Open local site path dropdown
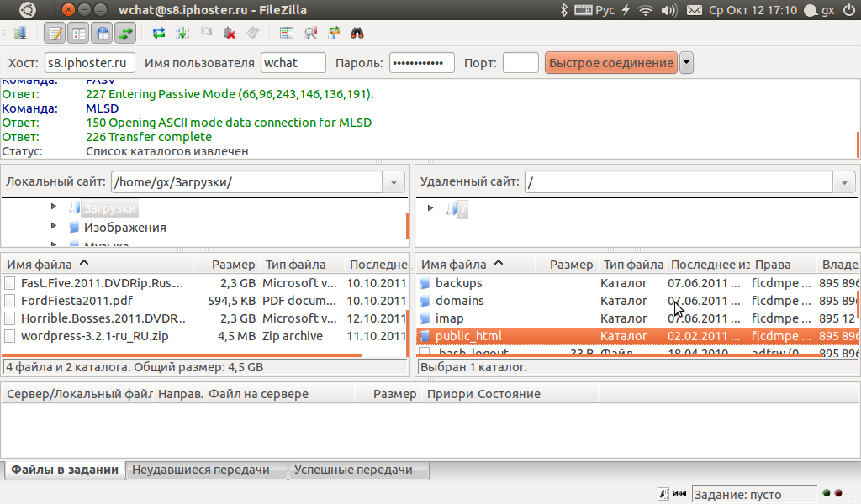 (x=394, y=182)
